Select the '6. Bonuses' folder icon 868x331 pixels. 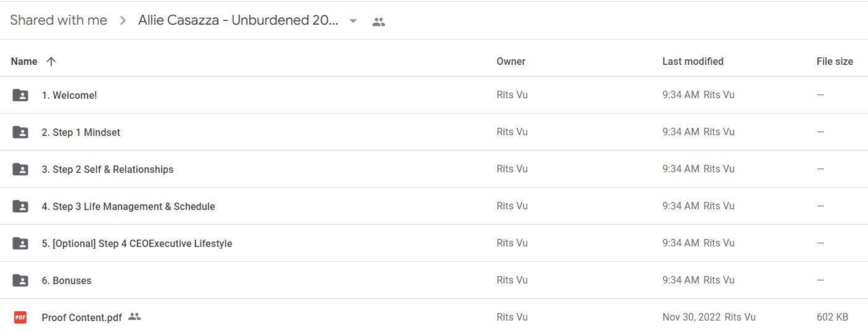pos(20,280)
